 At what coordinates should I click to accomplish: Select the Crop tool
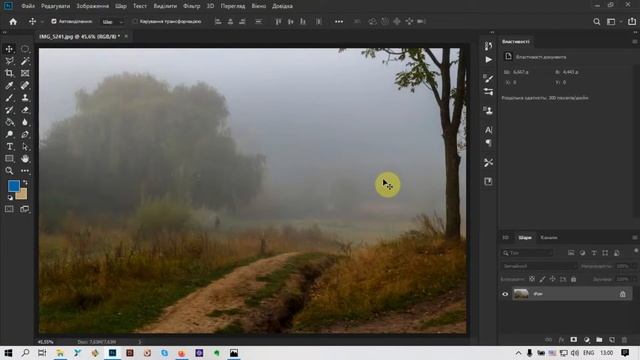9,73
